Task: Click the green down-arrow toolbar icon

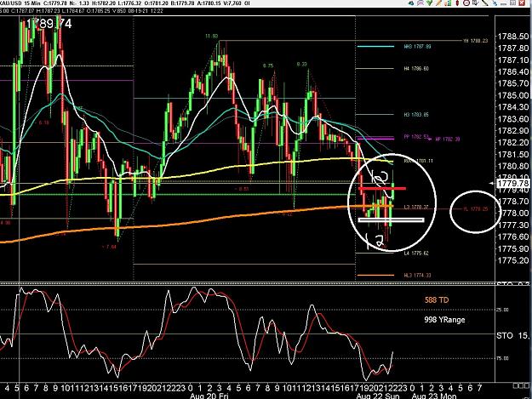Action: pyautogui.click(x=429, y=3)
